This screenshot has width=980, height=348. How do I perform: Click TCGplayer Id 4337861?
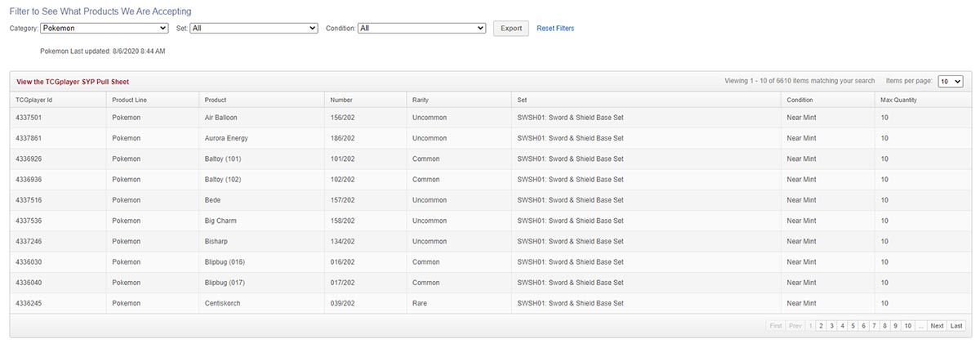tap(29, 138)
